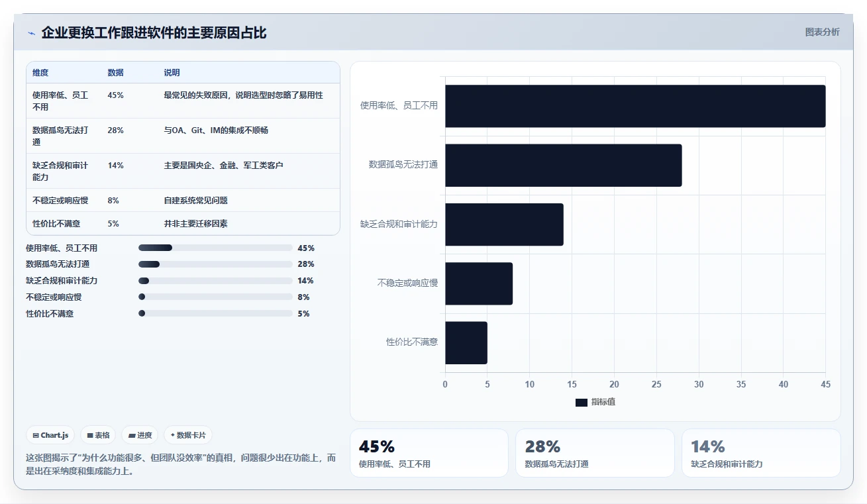
Task: Select the 表格 tag chip
Action: 98,435
